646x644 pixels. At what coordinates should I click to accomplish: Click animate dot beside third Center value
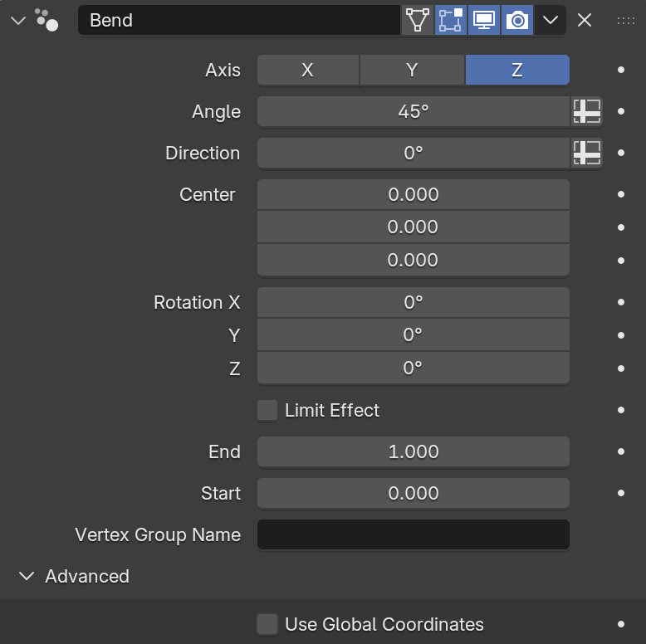click(621, 261)
